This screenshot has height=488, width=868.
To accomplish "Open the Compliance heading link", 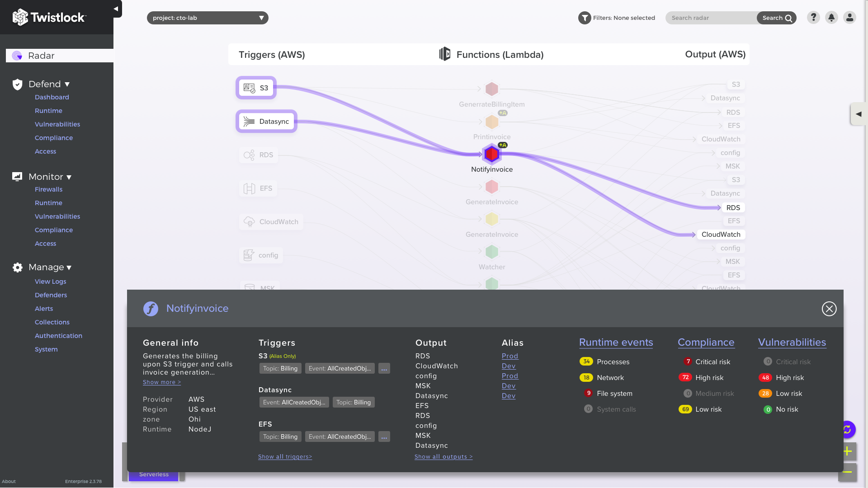I will [706, 343].
